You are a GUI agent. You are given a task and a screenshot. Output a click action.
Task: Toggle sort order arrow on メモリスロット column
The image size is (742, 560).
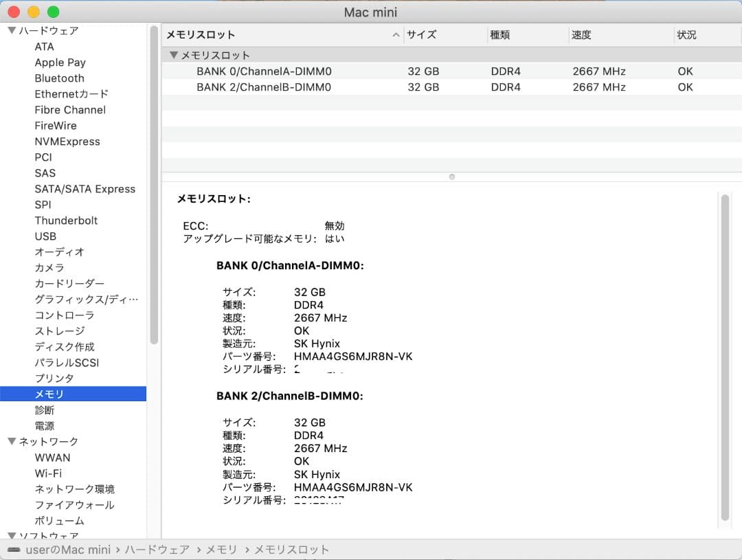pos(396,35)
